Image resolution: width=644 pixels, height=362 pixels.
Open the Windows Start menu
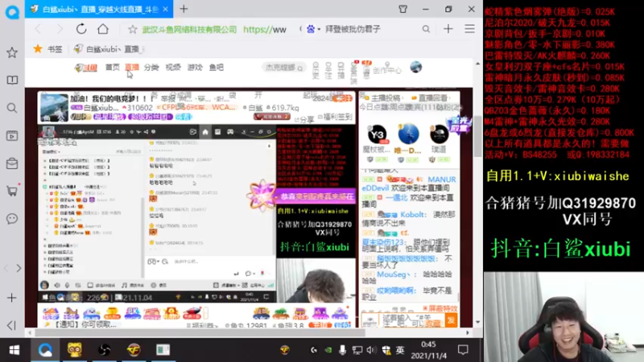(x=14, y=350)
